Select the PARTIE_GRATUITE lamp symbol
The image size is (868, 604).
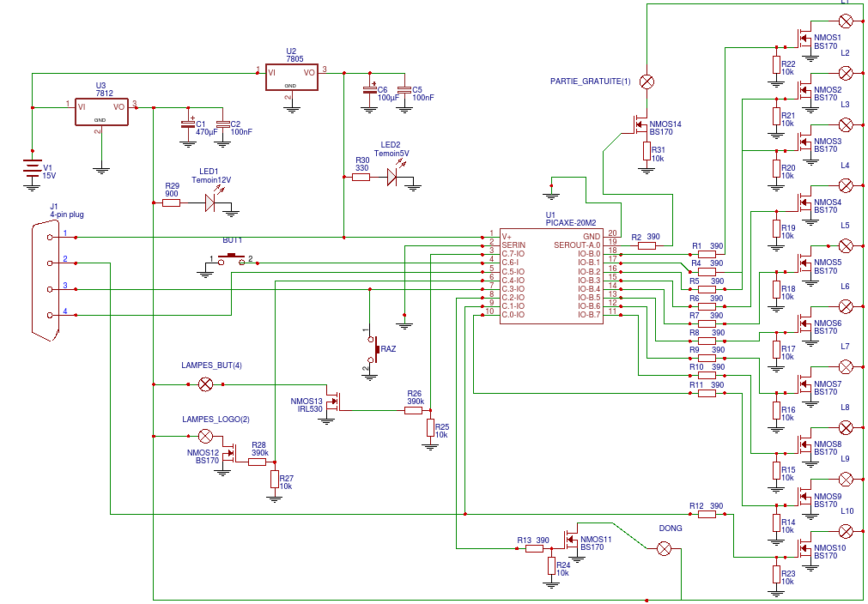(646, 82)
